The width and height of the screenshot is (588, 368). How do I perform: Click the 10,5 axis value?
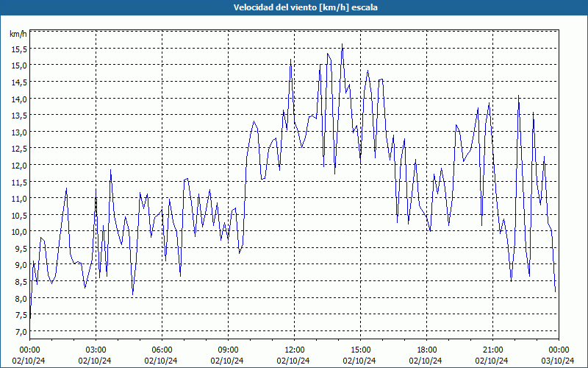coord(20,215)
